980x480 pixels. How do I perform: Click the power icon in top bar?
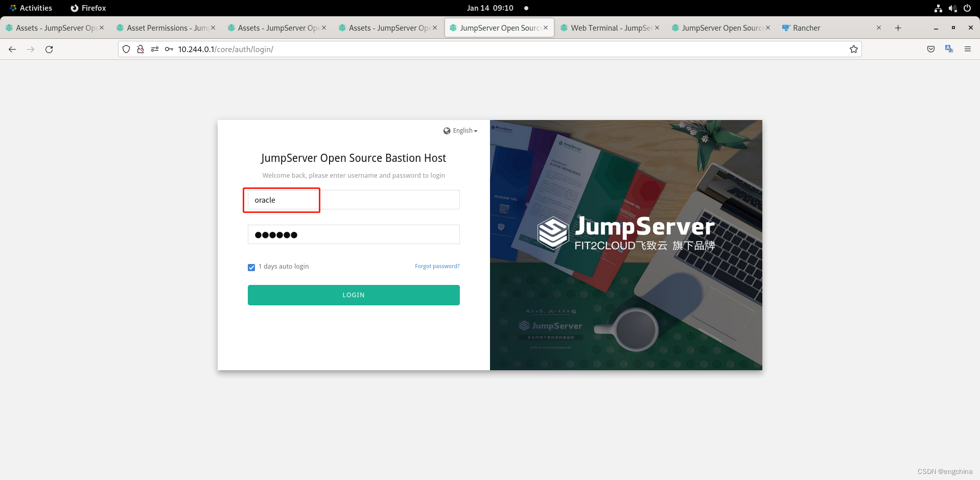(x=967, y=8)
